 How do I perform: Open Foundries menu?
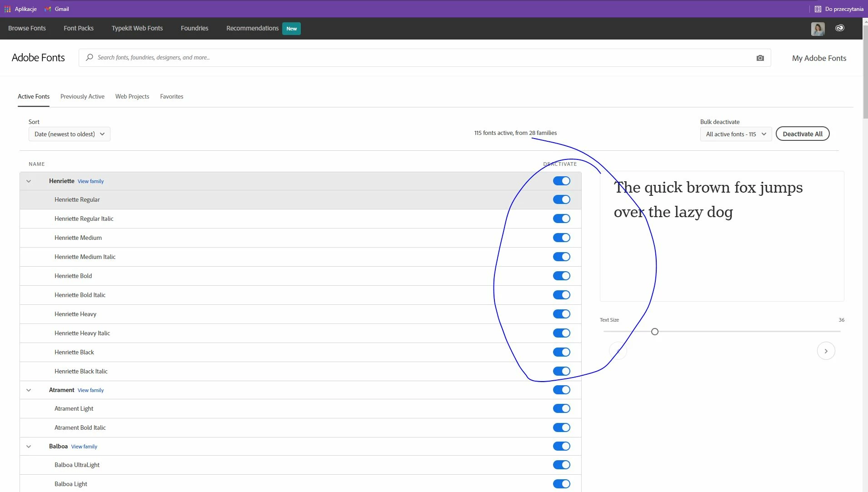pos(195,28)
